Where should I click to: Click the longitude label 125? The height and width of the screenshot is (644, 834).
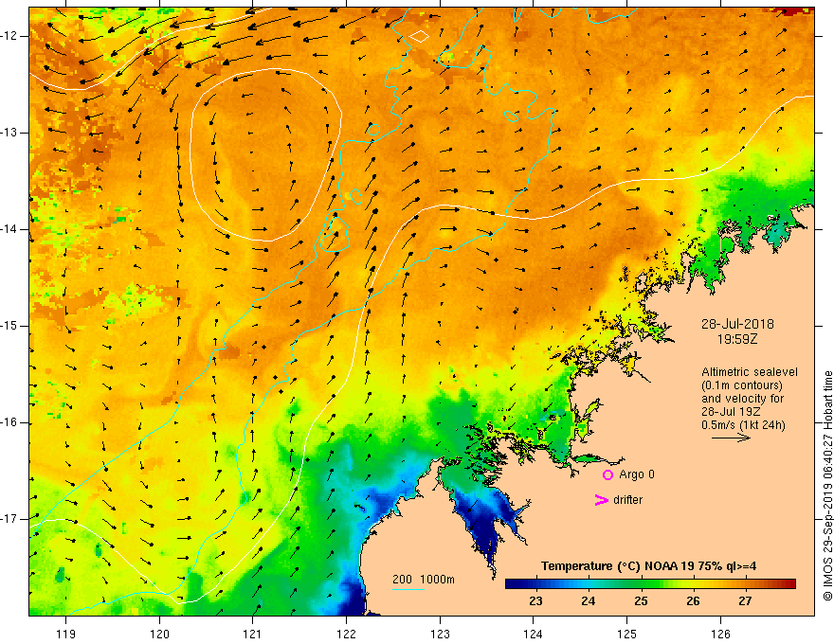click(627, 634)
